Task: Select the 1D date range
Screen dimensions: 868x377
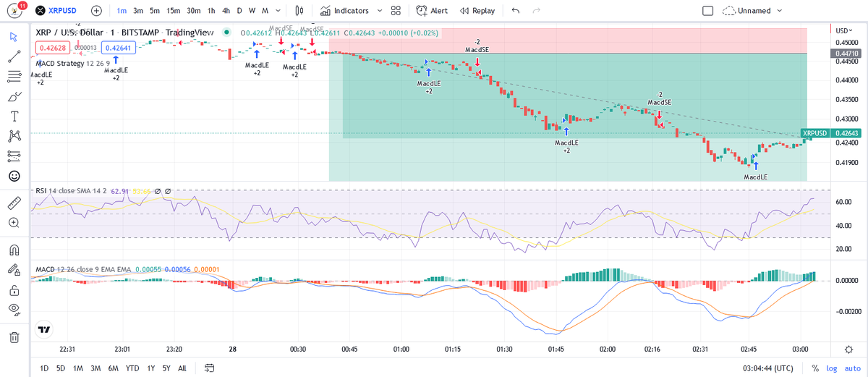Action: point(43,368)
